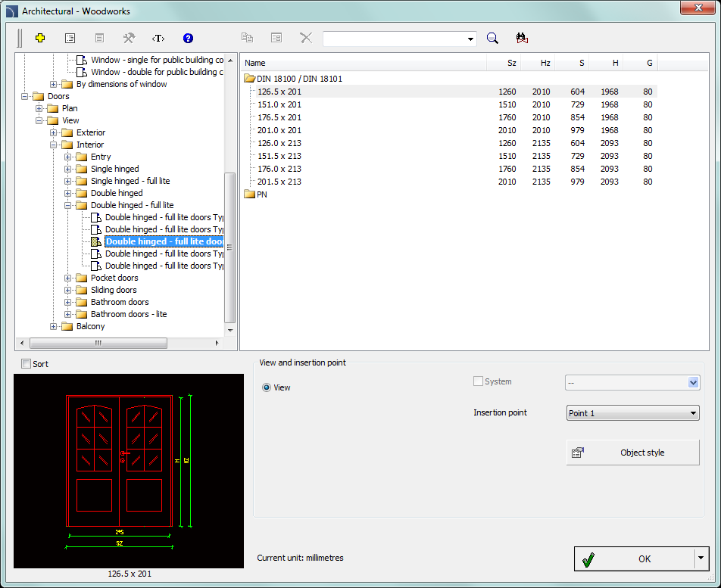The height and width of the screenshot is (588, 721).
Task: Click the magnifier search icon
Action: [492, 38]
